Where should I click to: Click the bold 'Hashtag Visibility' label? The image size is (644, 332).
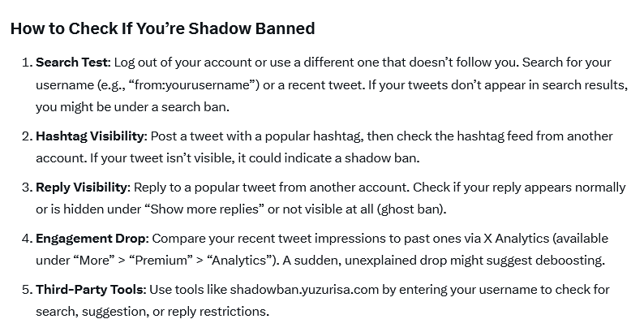[91, 136]
